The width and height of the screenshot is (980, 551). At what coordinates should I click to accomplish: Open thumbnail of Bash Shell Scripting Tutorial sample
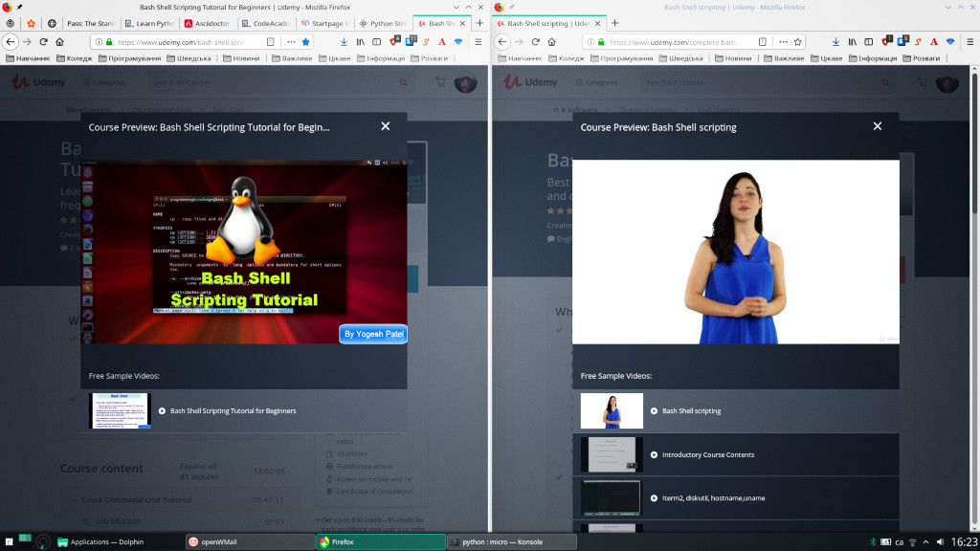click(120, 410)
